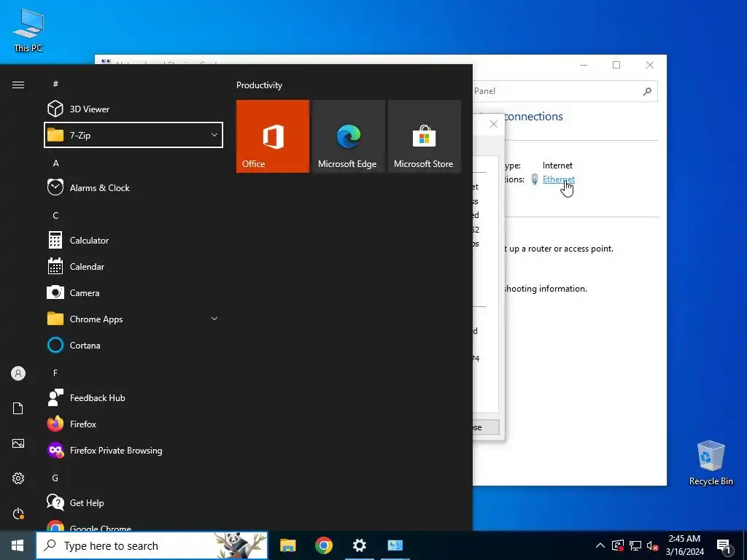The width and height of the screenshot is (747, 560).
Task: Switch to Control Panel taskbar button
Action: tap(395, 545)
